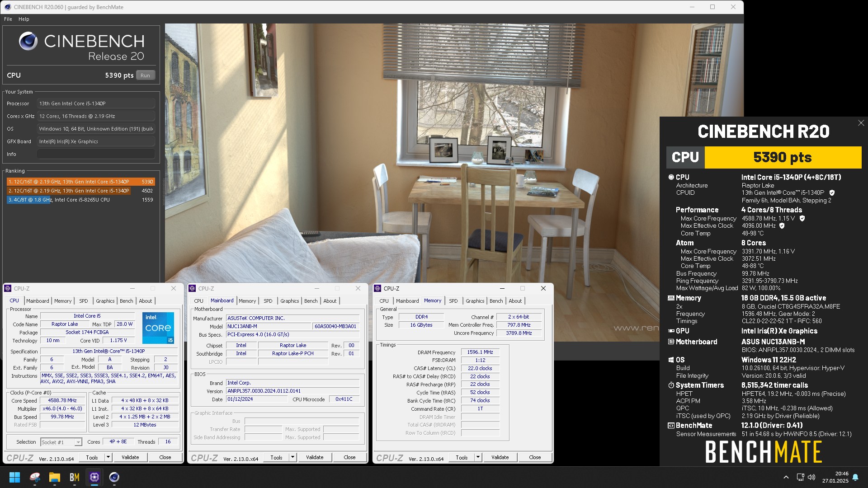Open Memory tab in first CPU-Z window
The height and width of the screenshot is (488, 868).
coord(63,301)
